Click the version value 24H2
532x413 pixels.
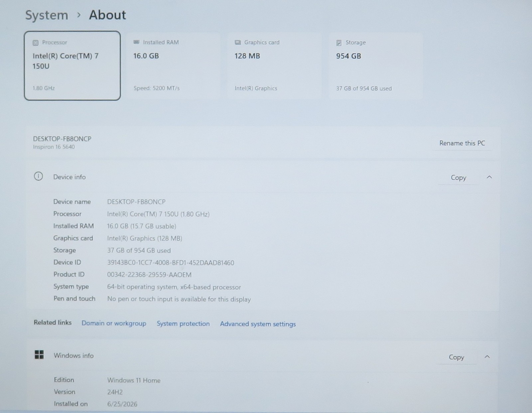[x=115, y=392]
